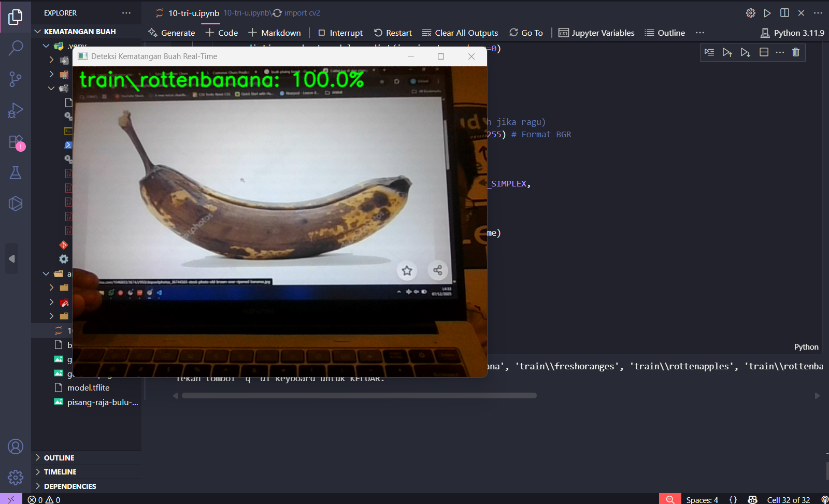This screenshot has width=829, height=504.
Task: Toggle the side panel collapse arrow
Action: (x=12, y=258)
